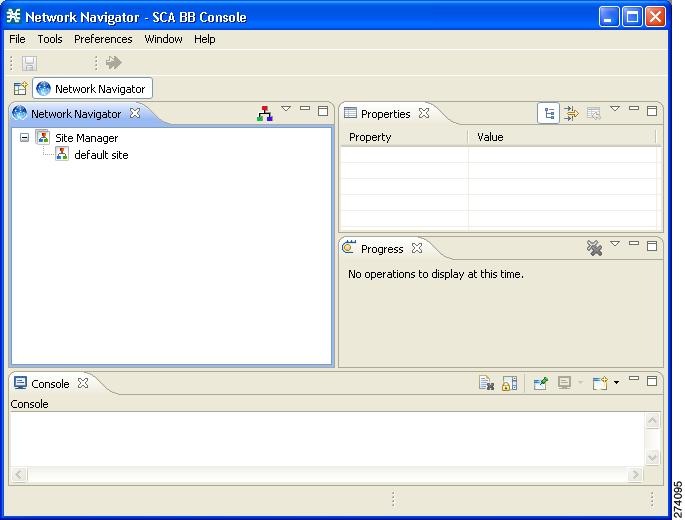Minimize the Properties view
Image resolution: width=685 pixels, height=520 pixels.
(x=634, y=108)
